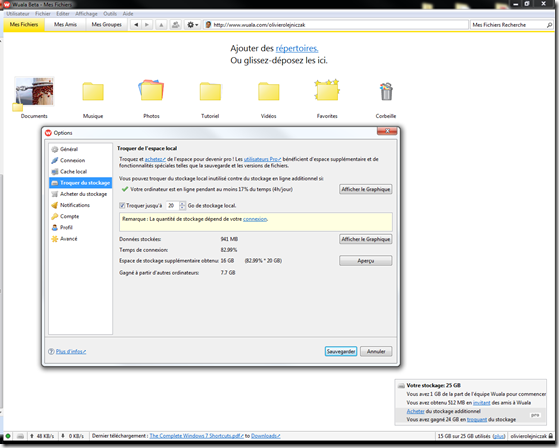Select Troquer du stockage in the sidebar
Image resolution: width=559 pixels, height=448 pixels.
pos(80,183)
